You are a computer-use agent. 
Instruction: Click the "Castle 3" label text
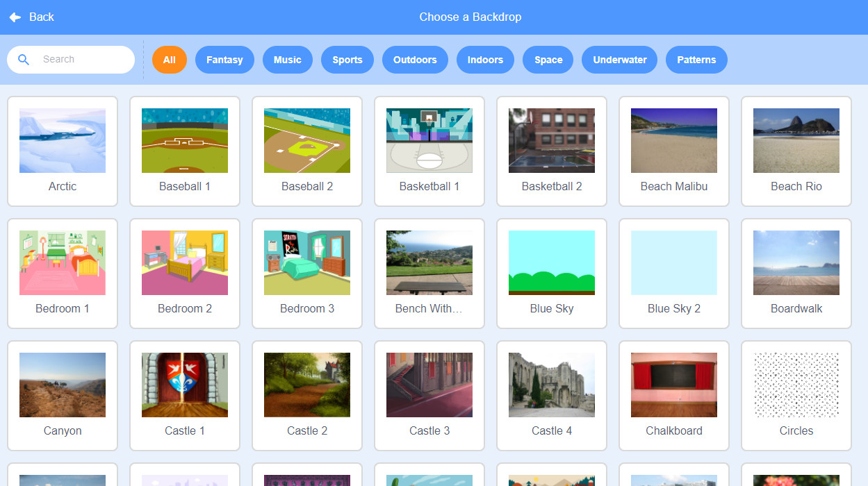429,431
